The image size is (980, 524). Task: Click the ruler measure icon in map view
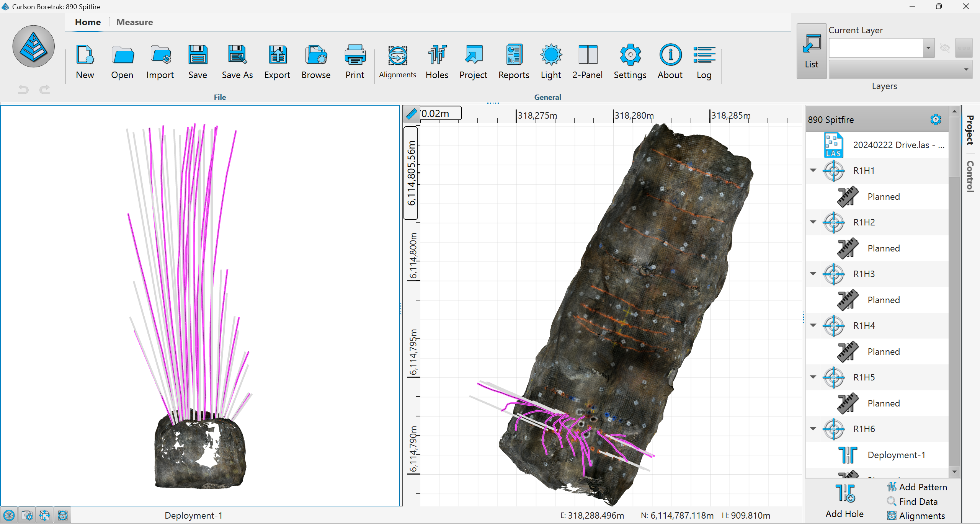(412, 114)
